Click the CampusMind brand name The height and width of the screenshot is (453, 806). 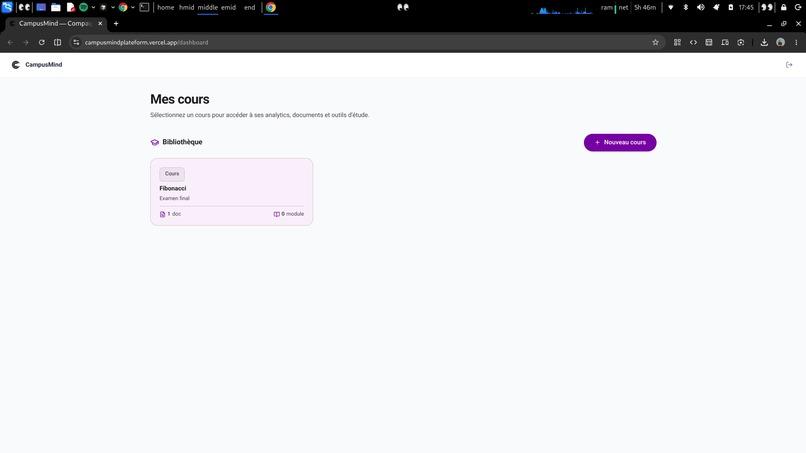(44, 65)
